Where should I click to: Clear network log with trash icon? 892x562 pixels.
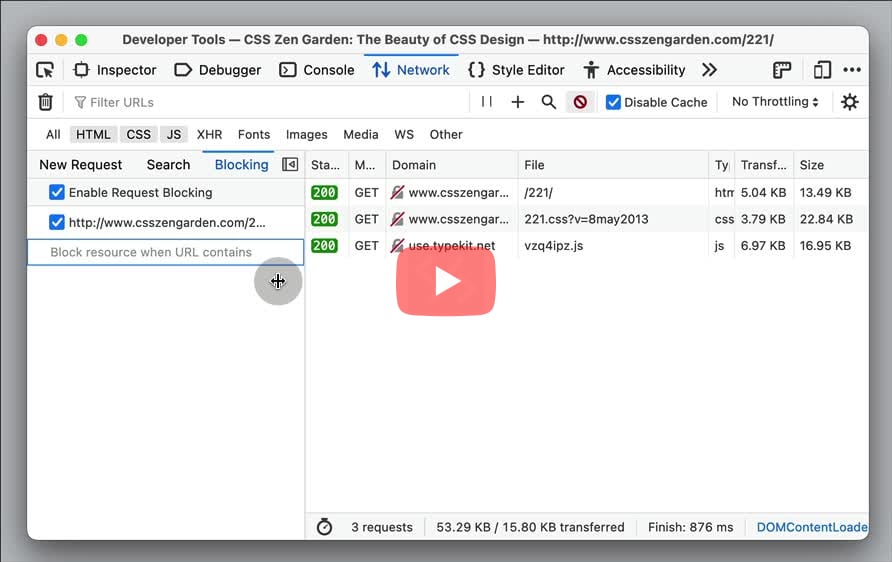[x=46, y=102]
